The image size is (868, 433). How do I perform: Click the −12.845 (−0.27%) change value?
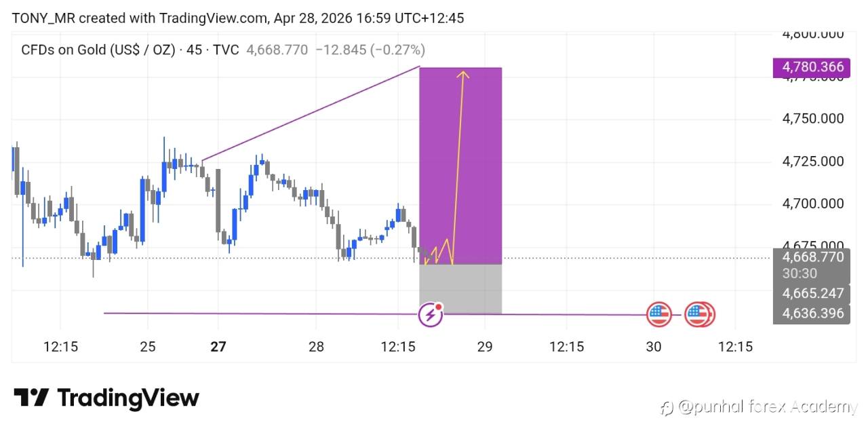pyautogui.click(x=370, y=50)
